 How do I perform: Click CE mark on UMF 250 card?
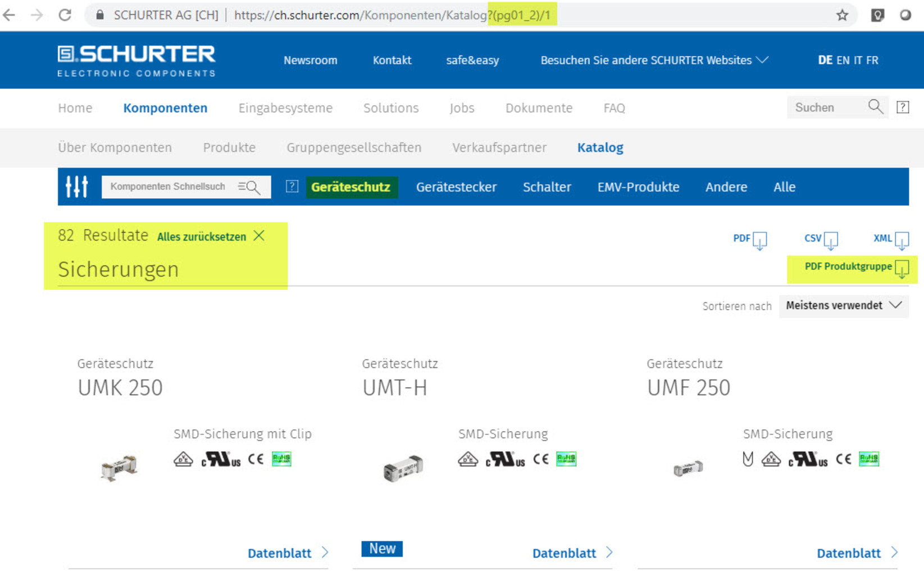[x=843, y=459]
